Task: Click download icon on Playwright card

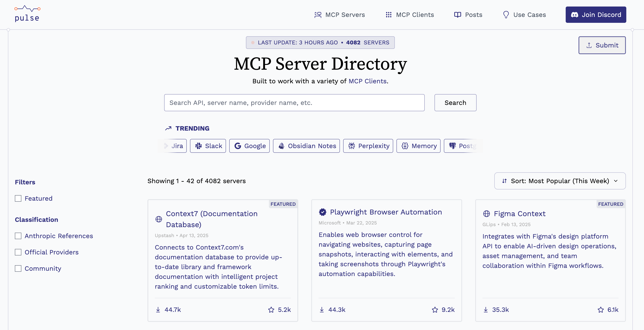Action: 322,310
